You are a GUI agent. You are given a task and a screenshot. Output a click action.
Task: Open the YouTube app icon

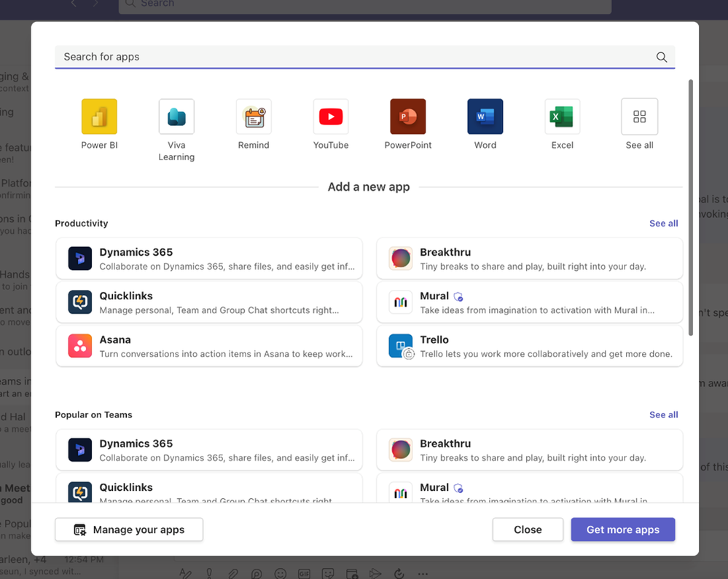coord(331,117)
